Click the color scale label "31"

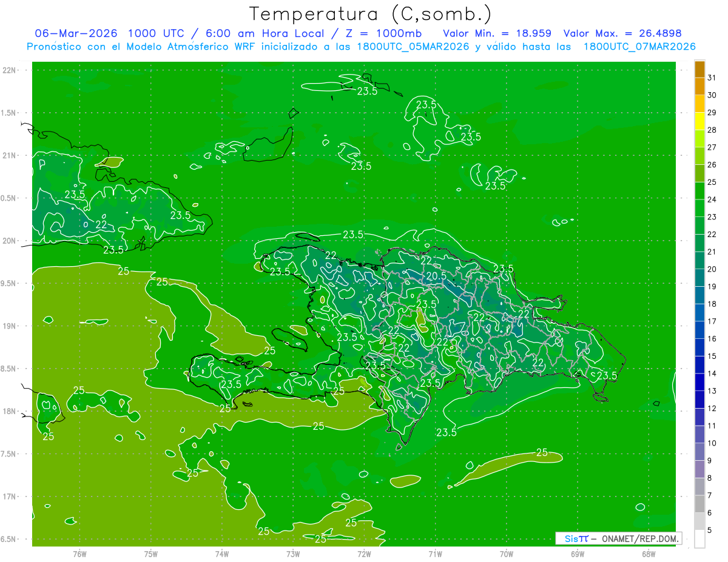click(712, 78)
